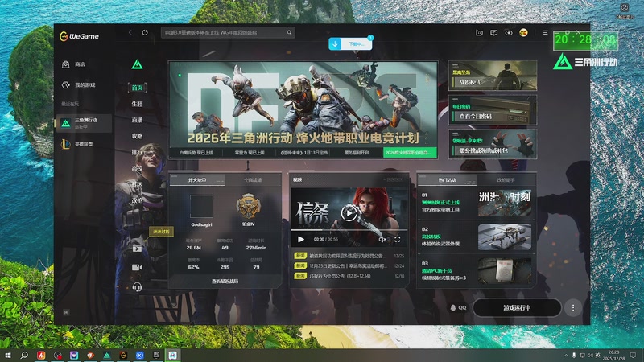Unmute the video with the speaker icon
The height and width of the screenshot is (362, 644).
point(382,239)
